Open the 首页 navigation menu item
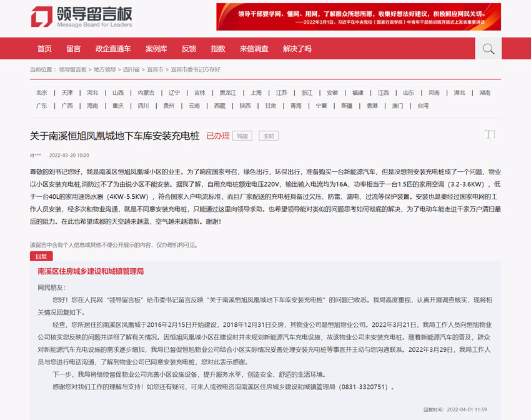Viewport: 531px width, 420px height. 44,48
